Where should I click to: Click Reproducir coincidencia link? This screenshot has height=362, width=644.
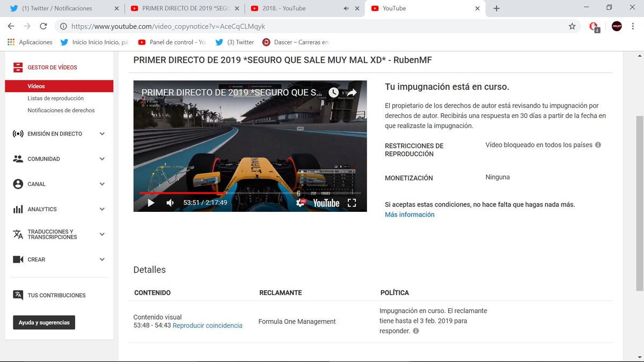click(207, 326)
